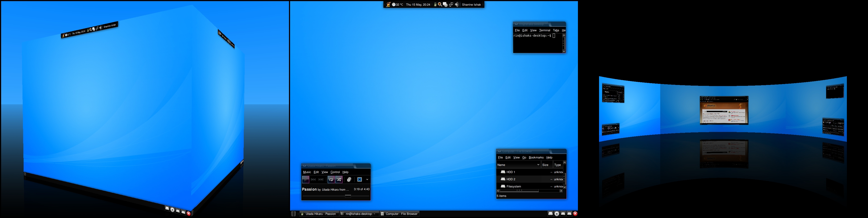Select the Filesystem row name
The width and height of the screenshot is (868, 218).
pyautogui.click(x=514, y=187)
